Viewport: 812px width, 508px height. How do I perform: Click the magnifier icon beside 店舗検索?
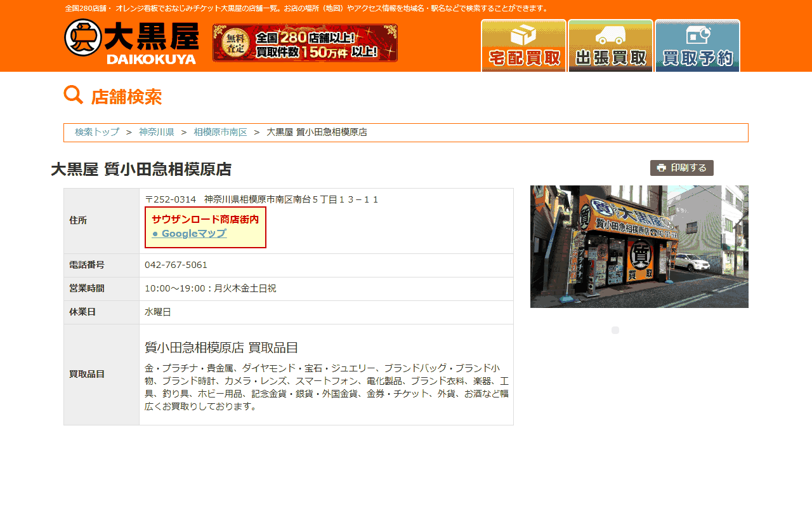click(x=74, y=95)
